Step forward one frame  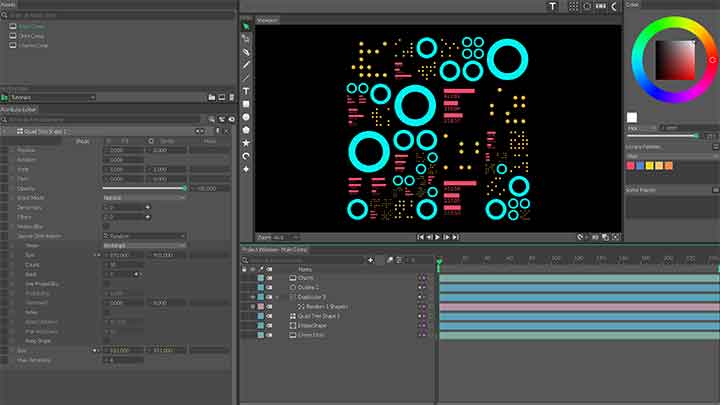point(446,237)
